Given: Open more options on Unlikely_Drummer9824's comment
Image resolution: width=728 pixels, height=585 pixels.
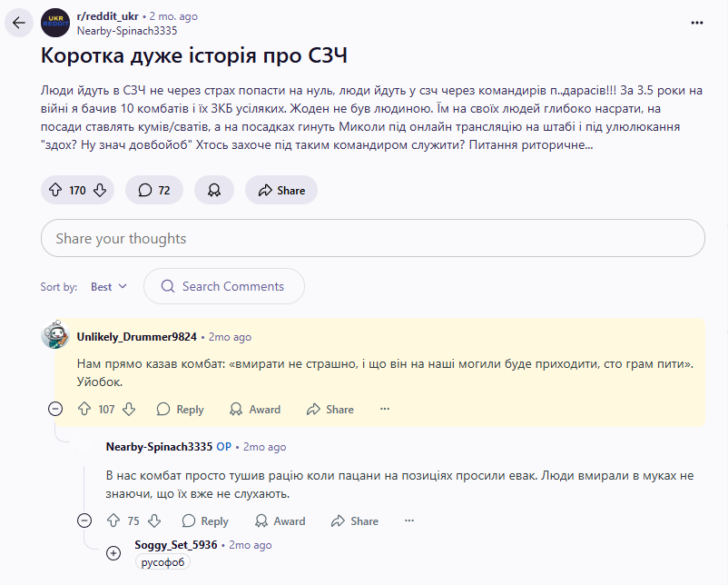Looking at the screenshot, I should pyautogui.click(x=385, y=409).
